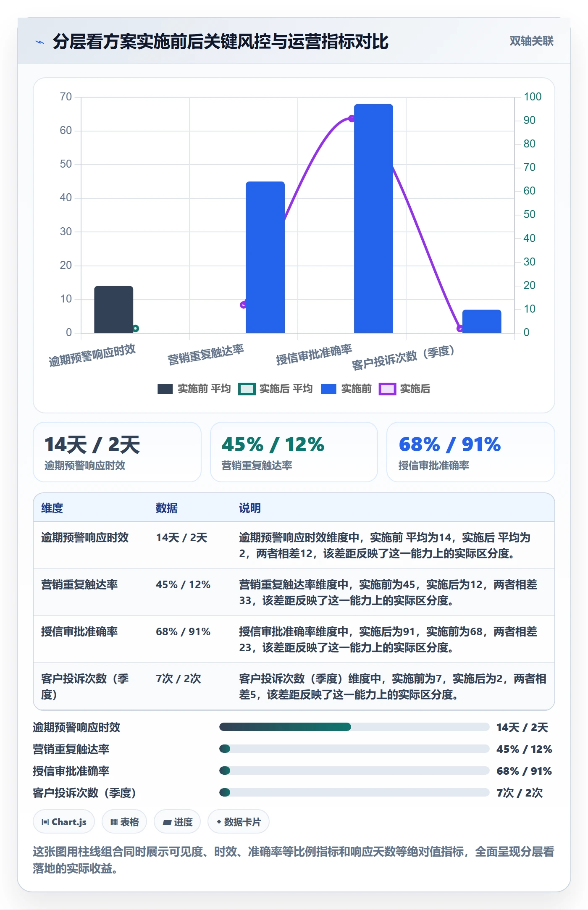Toggle the 实施后 平均 legend item
The height and width of the screenshot is (910, 588).
coord(276,389)
